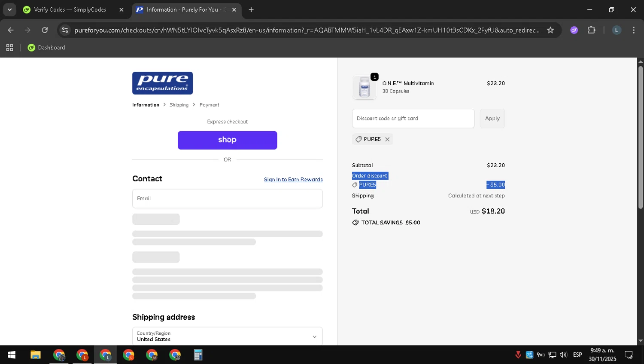644x364 pixels.
Task: Open the Extensions puzzle icon
Action: [592, 30]
